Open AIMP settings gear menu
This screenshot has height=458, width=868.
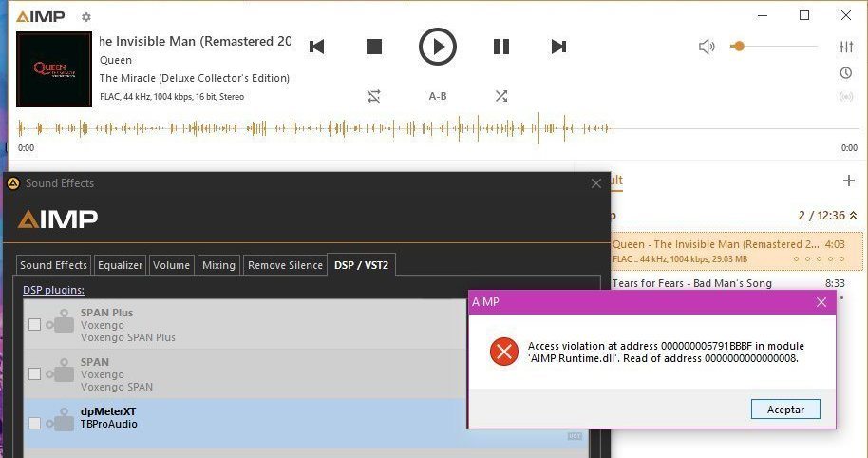coord(86,17)
